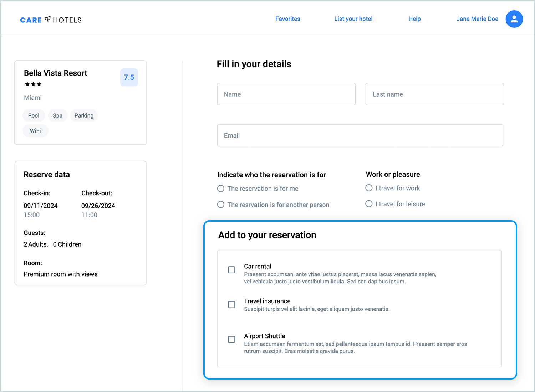The image size is (535, 392).
Task: Click the Travel insurance label
Action: click(267, 301)
